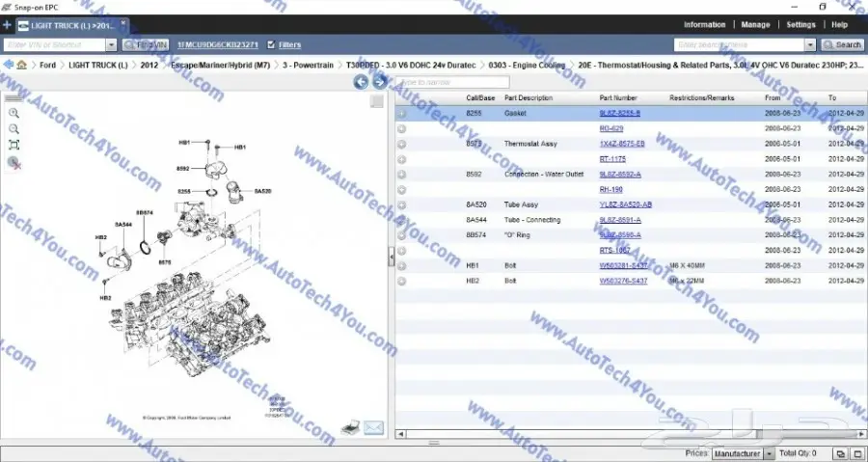Image resolution: width=868 pixels, height=462 pixels.
Task: Add the Connection - Water Outlet row to the list
Action: (402, 175)
